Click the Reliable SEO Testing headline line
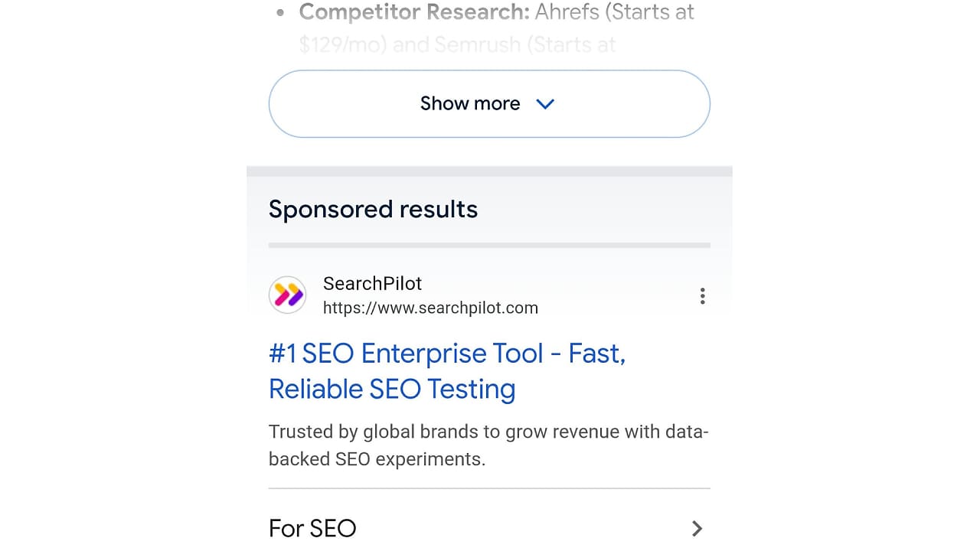Screen dimensions: 980x551 tap(392, 390)
